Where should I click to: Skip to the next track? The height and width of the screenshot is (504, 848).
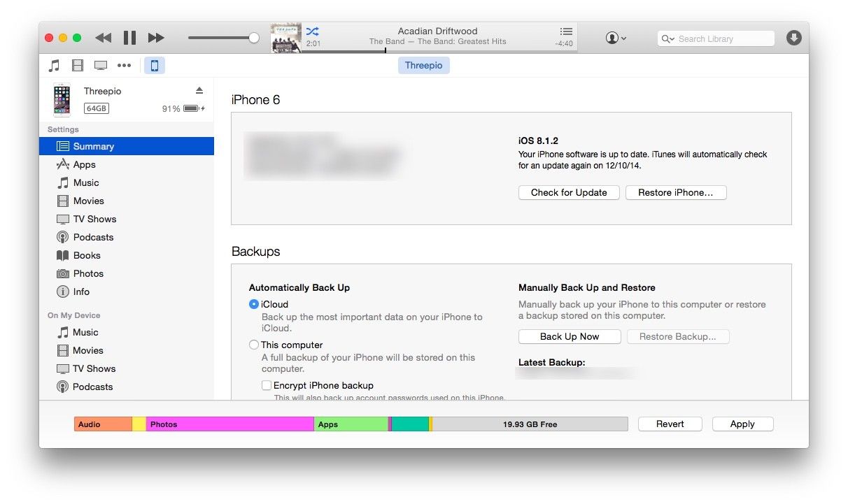156,38
